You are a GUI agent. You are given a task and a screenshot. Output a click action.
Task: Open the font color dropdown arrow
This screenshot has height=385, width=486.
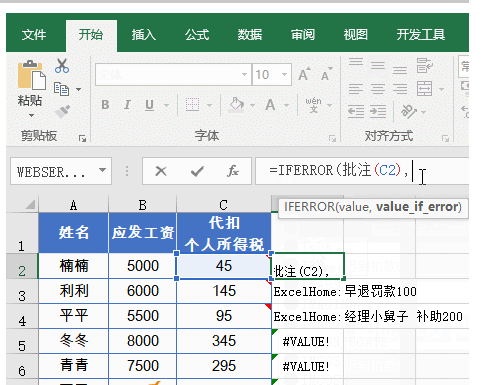coord(286,105)
